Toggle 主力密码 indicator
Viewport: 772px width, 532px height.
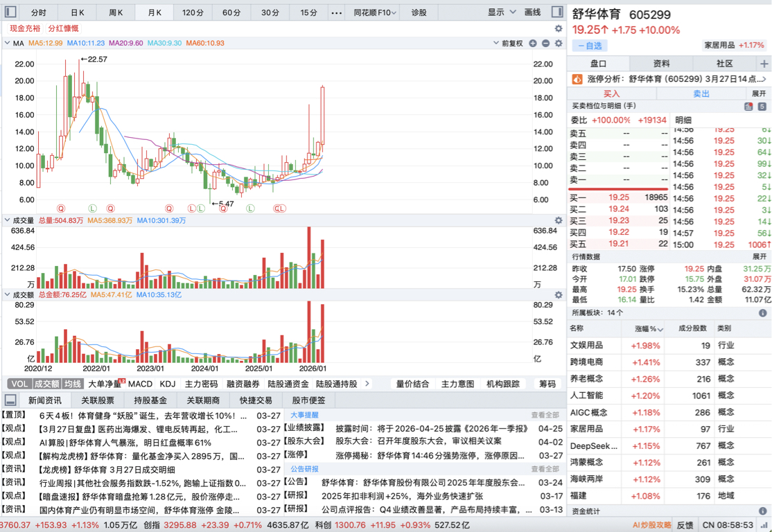[x=201, y=384]
